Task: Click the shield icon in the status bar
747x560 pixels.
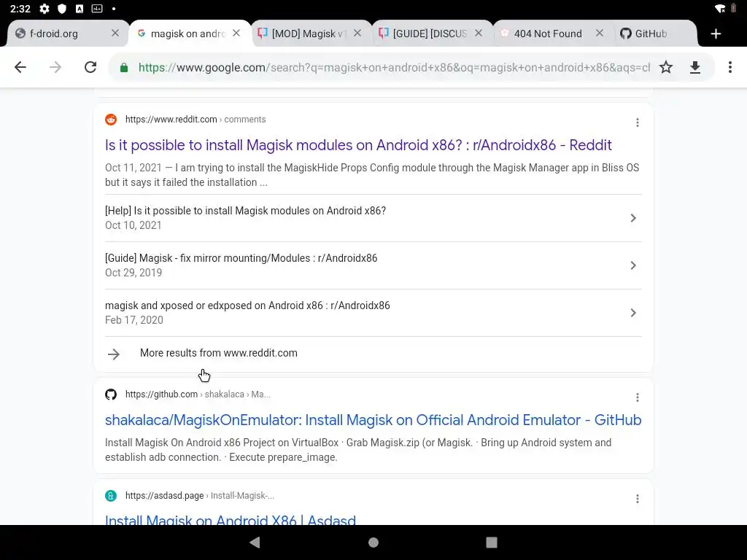Action: 62,9
